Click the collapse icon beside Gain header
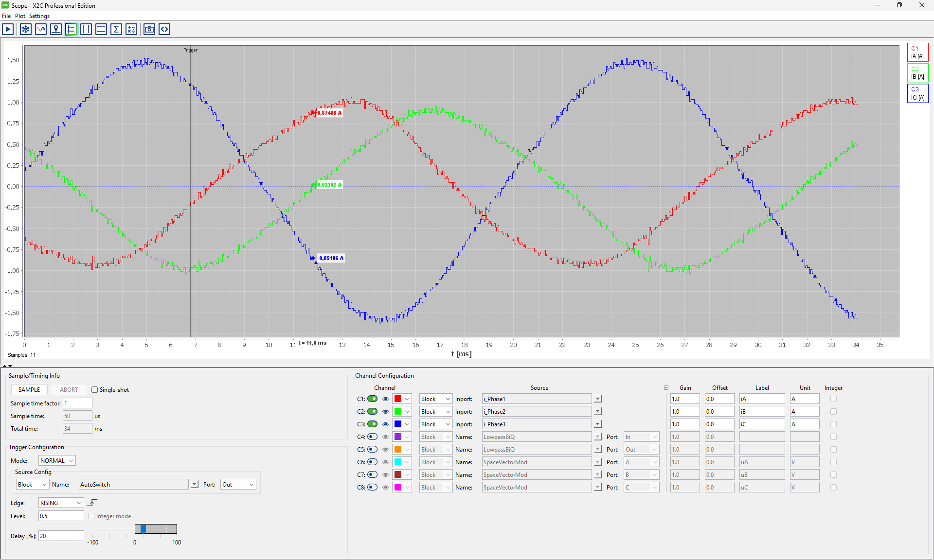 coord(666,388)
